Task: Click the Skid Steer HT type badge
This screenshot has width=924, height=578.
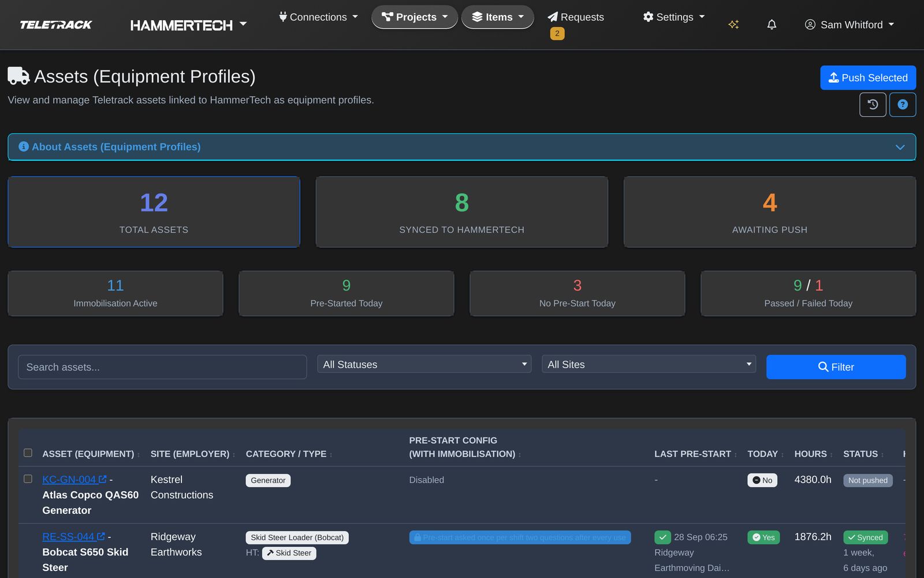Action: (289, 553)
